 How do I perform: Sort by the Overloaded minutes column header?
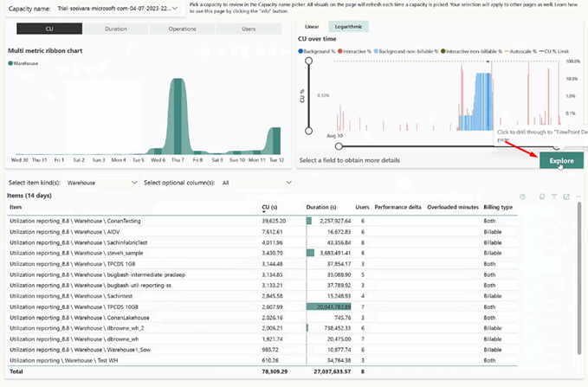453,207
